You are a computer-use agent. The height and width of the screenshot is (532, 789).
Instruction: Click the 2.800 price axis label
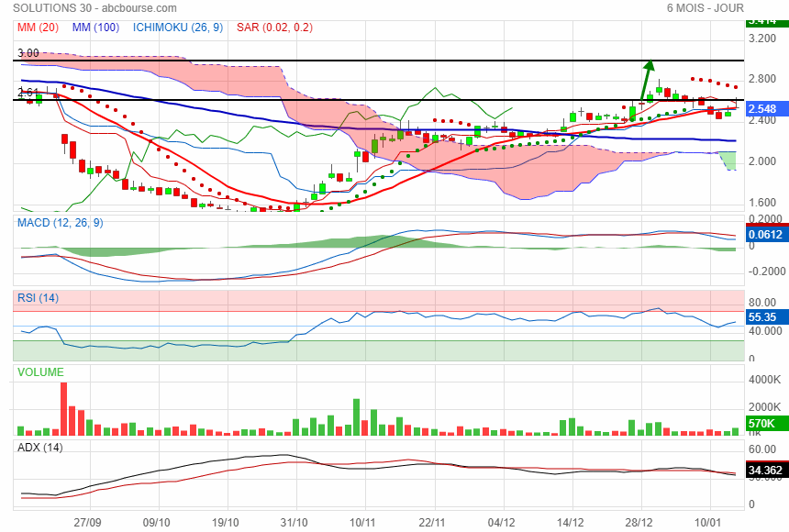click(x=762, y=79)
